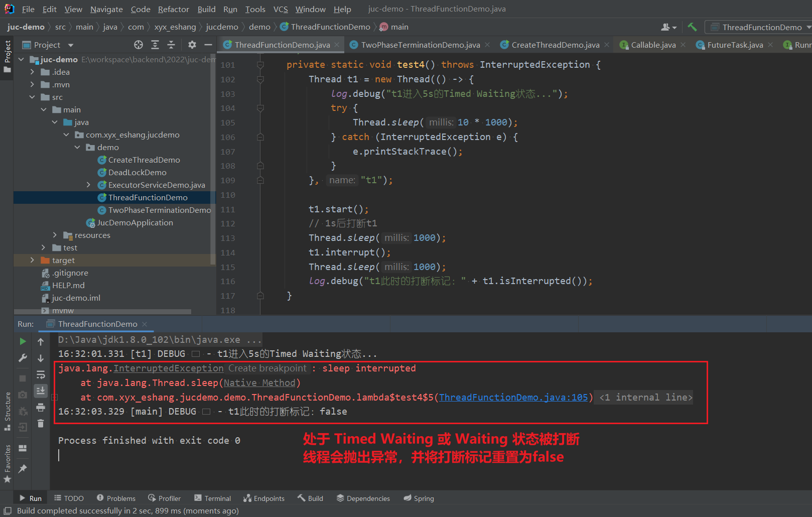Toggle tool window bars icon in status bar
This screenshot has width=812, height=517.
pyautogui.click(x=8, y=510)
